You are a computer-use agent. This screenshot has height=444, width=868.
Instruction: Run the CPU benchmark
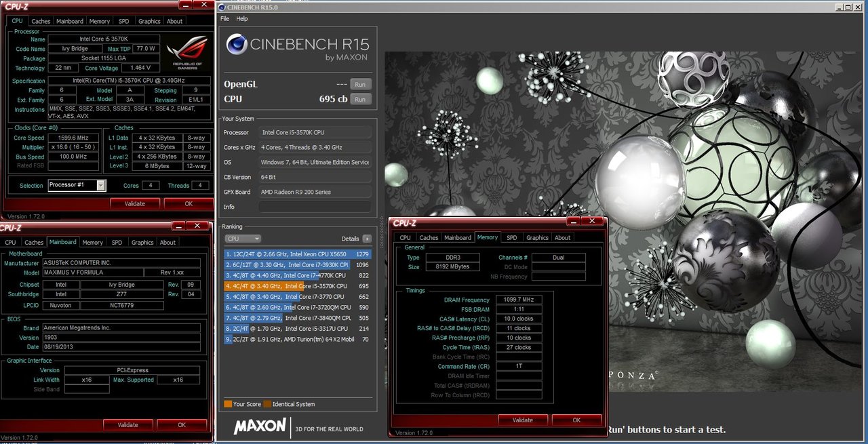tap(361, 99)
